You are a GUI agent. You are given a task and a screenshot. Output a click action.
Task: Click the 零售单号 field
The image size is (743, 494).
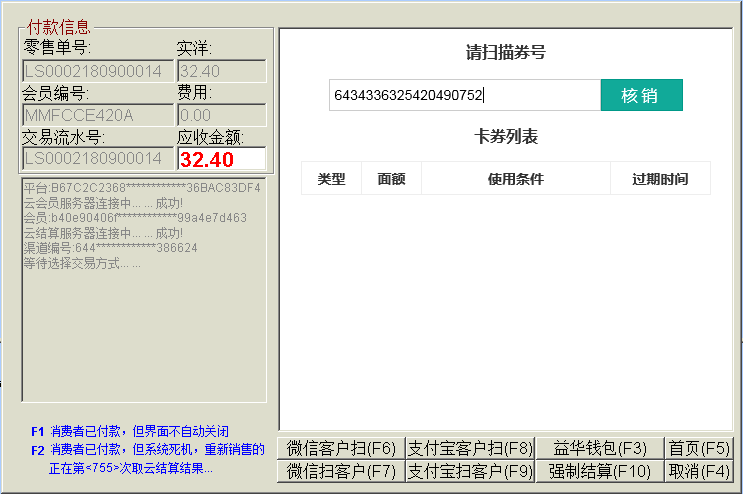point(97,71)
